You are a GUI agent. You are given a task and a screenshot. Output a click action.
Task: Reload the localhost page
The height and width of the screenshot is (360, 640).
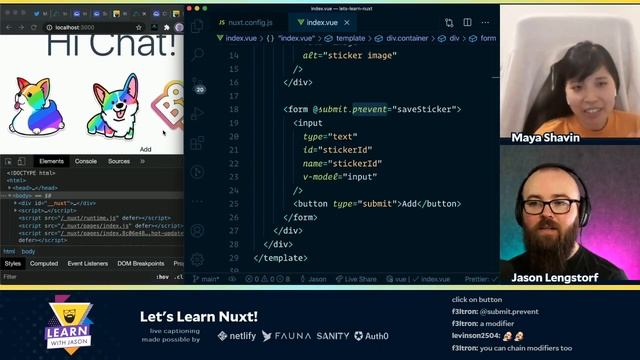[34, 27]
